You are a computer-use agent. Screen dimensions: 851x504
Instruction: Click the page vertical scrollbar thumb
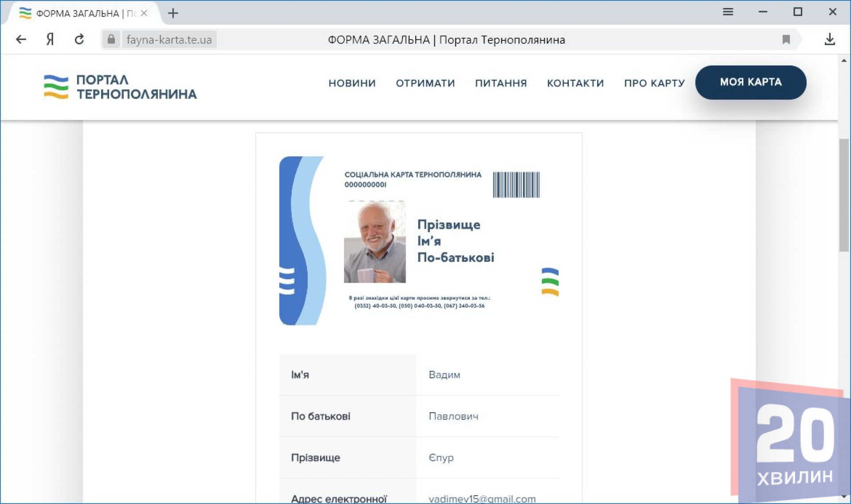click(x=843, y=195)
